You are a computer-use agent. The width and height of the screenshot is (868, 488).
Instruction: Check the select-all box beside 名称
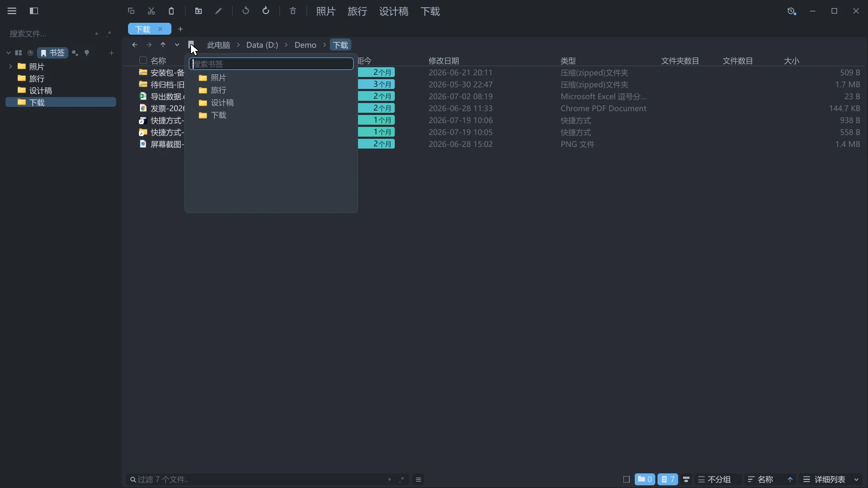coord(143,61)
